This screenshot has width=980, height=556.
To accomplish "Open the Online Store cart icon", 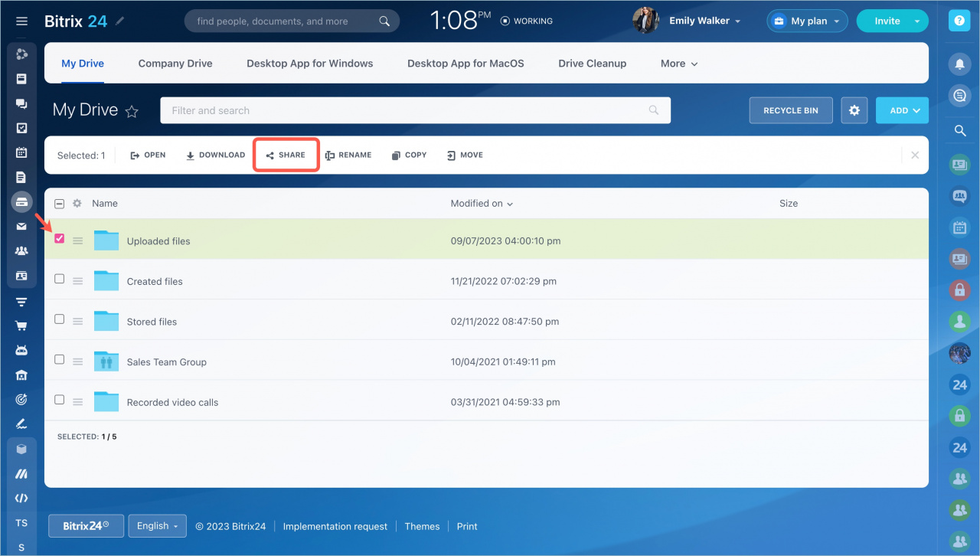I will click(x=21, y=325).
